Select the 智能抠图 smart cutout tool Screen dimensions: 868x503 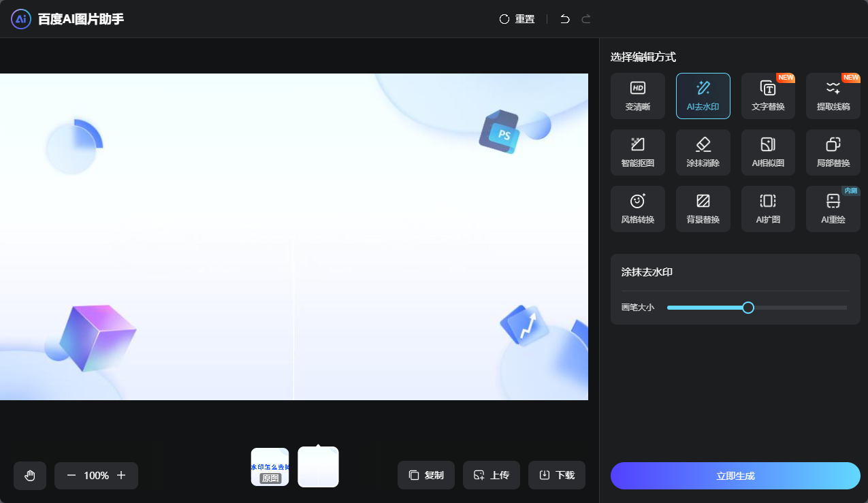[x=637, y=152]
